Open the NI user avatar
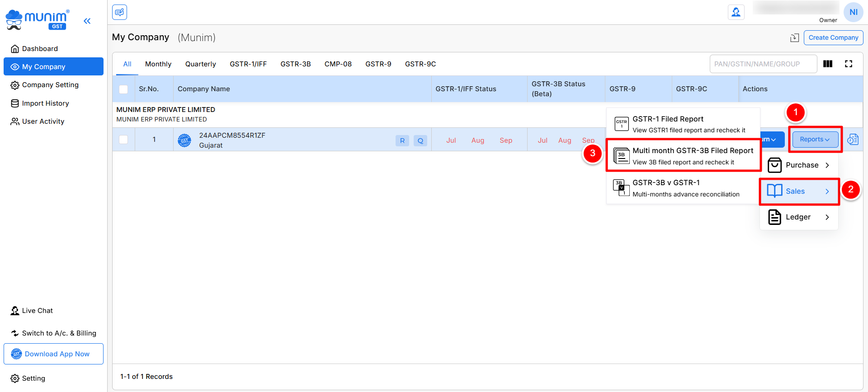 (x=853, y=12)
